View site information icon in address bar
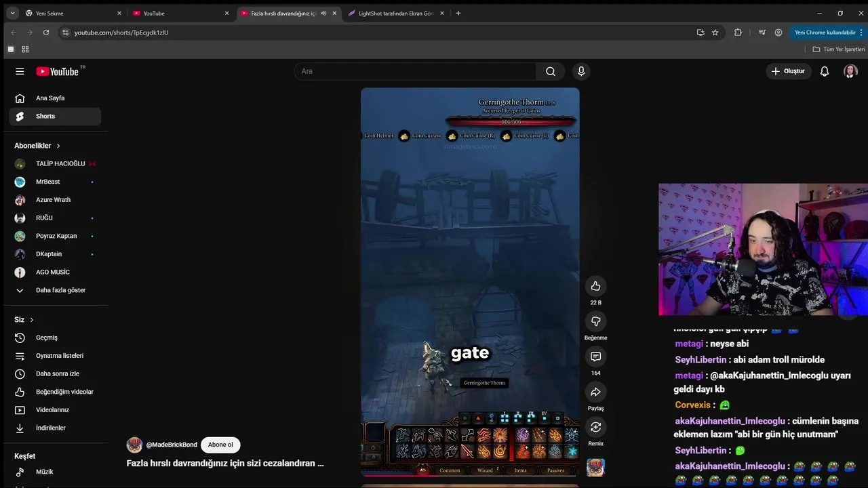 tap(65, 32)
